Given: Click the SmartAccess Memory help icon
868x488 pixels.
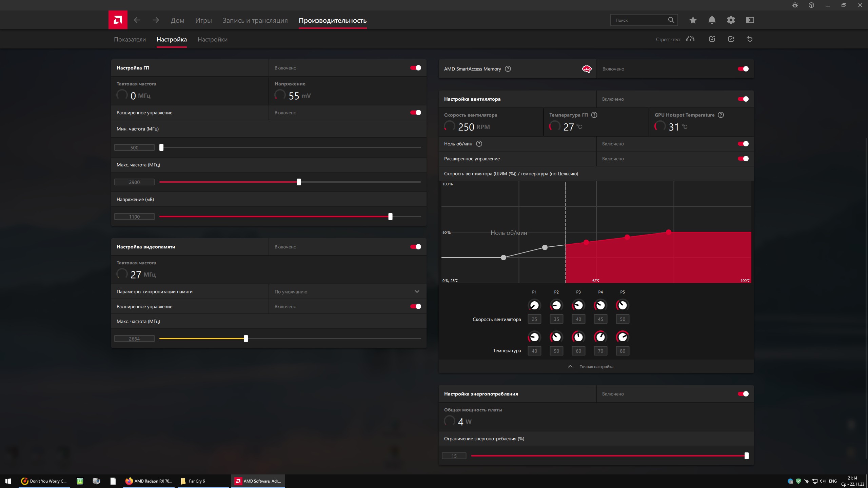Looking at the screenshot, I should pos(508,69).
